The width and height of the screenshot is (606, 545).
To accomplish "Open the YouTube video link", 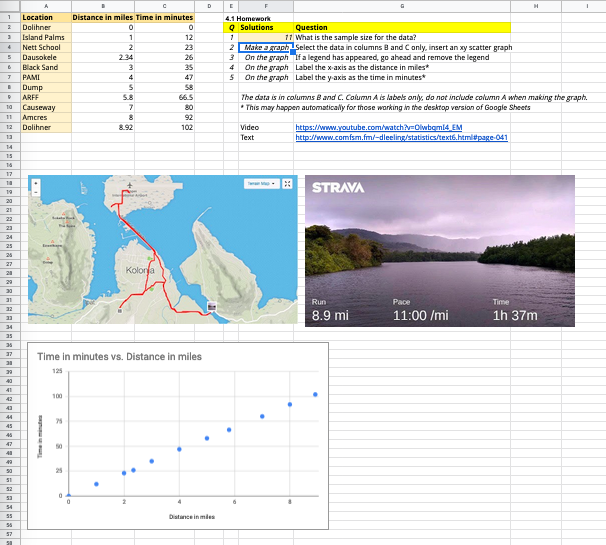I will coord(379,128).
